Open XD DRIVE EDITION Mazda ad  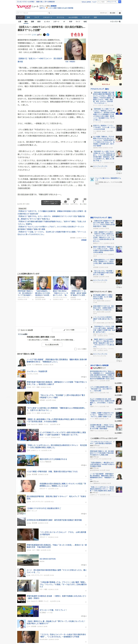click(x=48, y=559)
